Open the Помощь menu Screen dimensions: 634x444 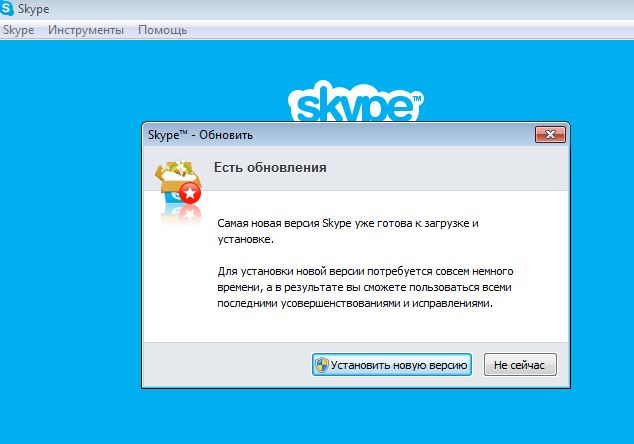[x=163, y=30]
